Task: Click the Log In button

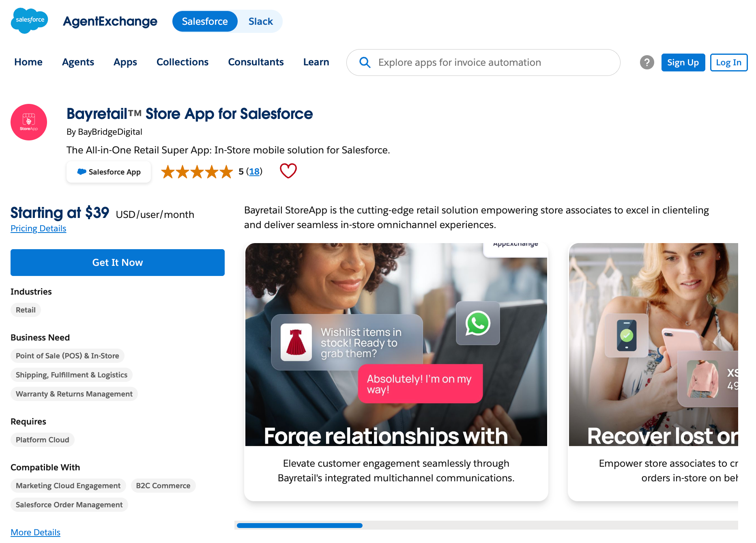Action: click(729, 62)
